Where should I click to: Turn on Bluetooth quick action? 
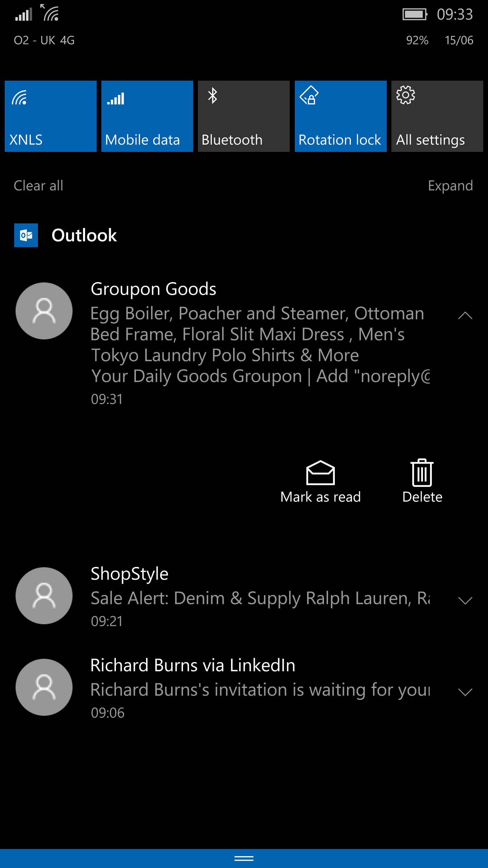(x=244, y=116)
